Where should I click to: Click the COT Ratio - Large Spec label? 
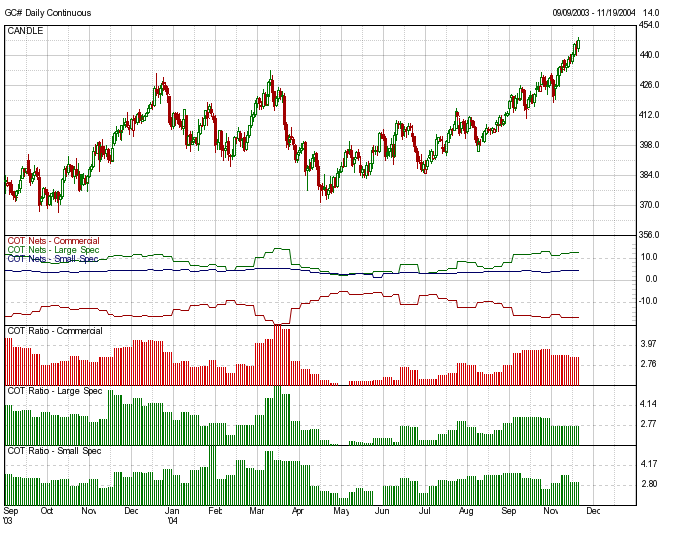click(x=54, y=390)
